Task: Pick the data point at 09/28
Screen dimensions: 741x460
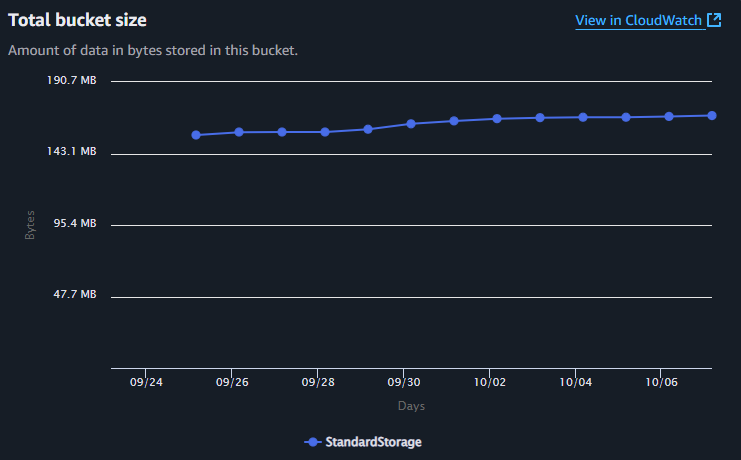Action: point(325,132)
